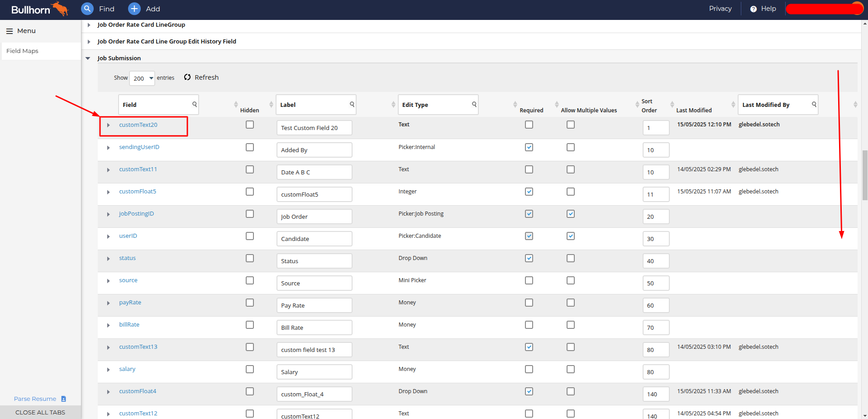Check Required for payRate row
This screenshot has height=419, width=868.
(x=529, y=303)
